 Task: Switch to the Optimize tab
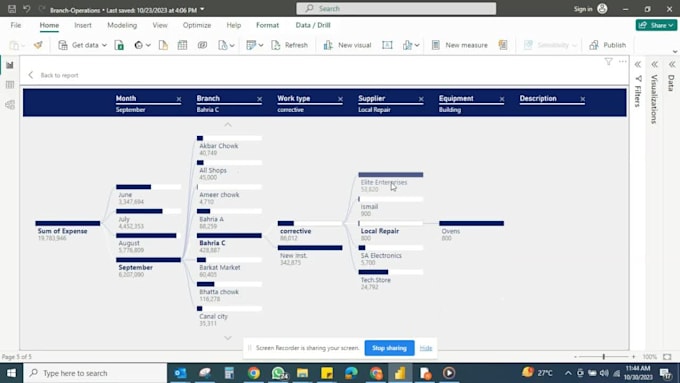[x=197, y=25]
